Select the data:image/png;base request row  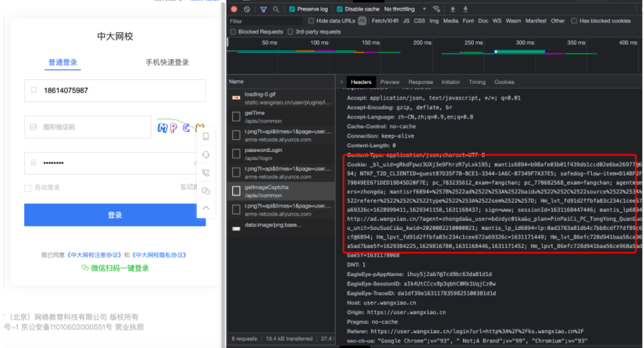pyautogui.click(x=281, y=228)
